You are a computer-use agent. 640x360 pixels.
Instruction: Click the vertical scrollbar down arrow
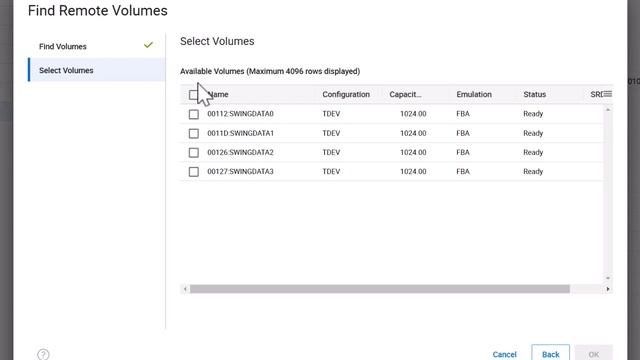click(x=608, y=278)
